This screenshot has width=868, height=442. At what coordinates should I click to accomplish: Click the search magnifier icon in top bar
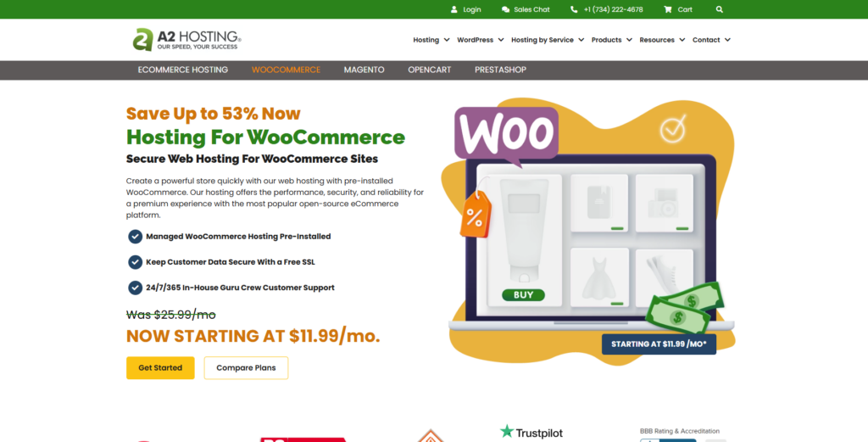(x=719, y=9)
